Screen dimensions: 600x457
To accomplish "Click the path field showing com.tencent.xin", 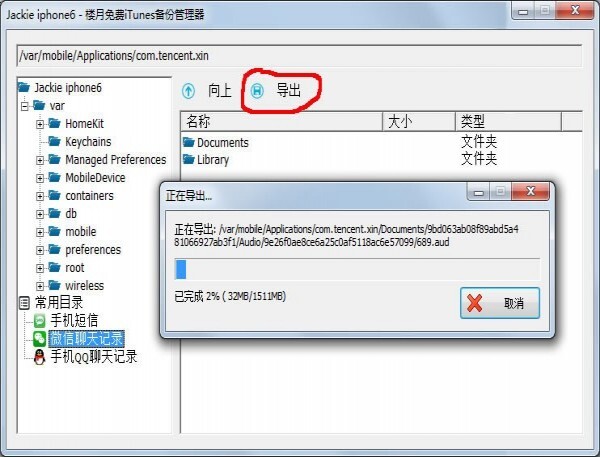I will tap(299, 56).
